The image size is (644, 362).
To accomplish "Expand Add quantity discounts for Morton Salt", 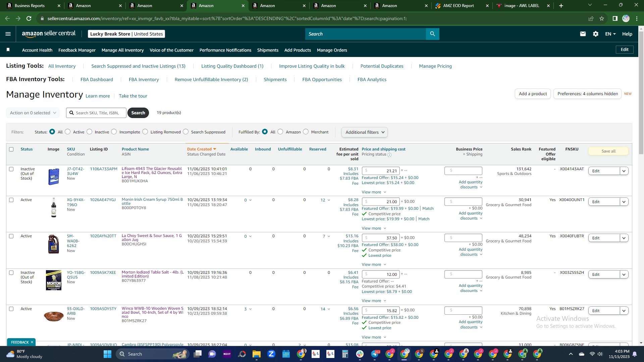I will [x=471, y=288].
